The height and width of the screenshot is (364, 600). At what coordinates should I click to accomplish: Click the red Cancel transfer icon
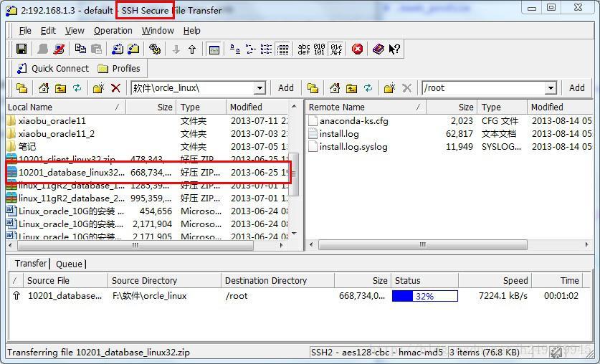click(358, 49)
